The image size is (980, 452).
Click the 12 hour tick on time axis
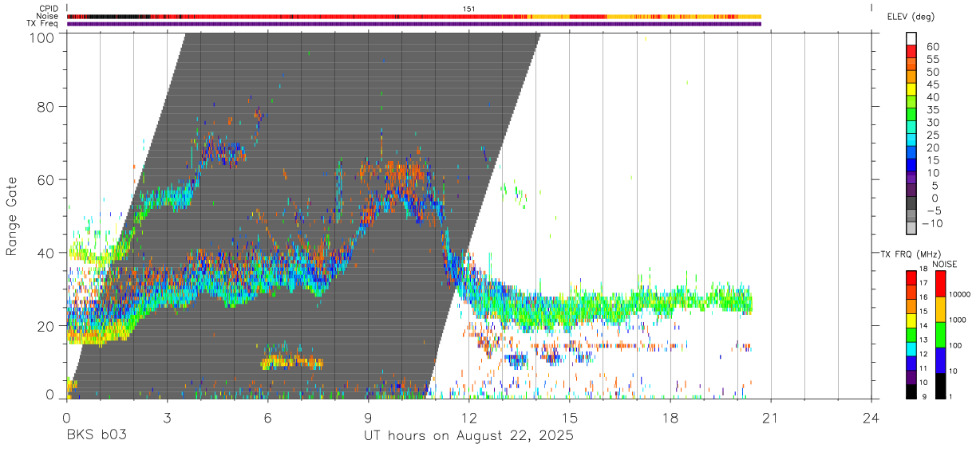coord(469,417)
